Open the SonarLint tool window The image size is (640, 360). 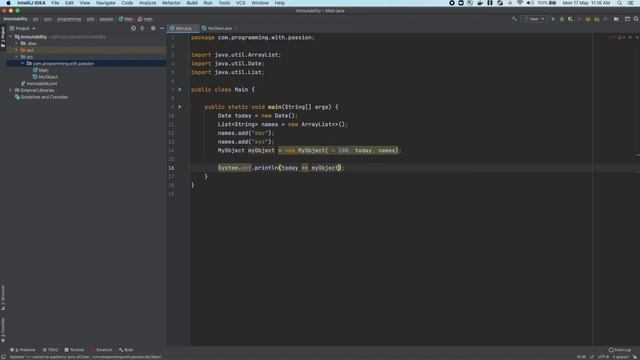coord(102,350)
